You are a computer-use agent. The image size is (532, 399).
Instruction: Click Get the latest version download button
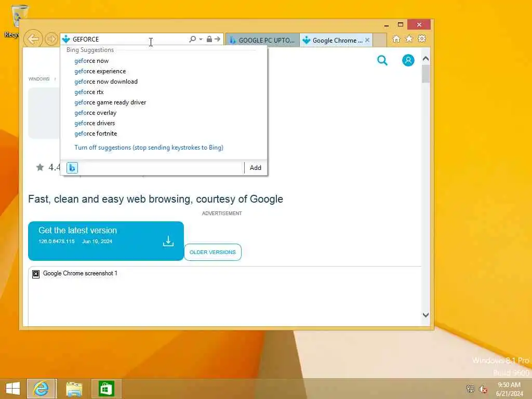click(106, 241)
